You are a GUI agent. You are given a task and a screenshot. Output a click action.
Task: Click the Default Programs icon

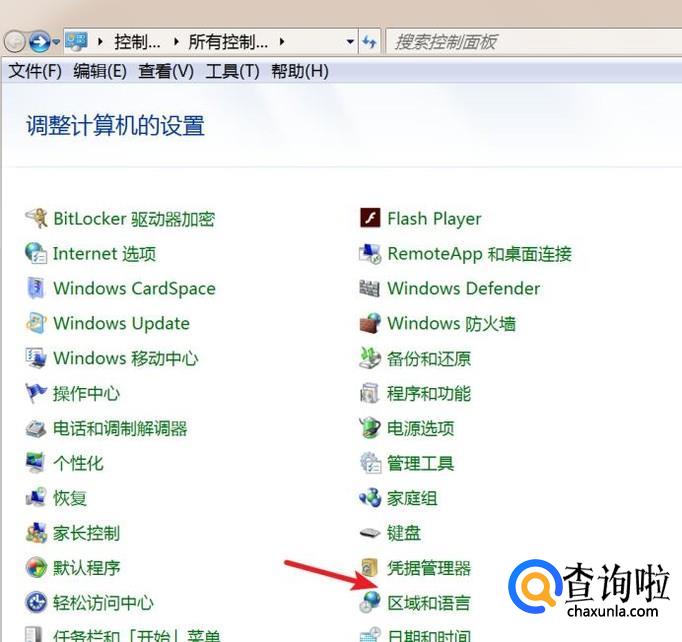tap(36, 568)
